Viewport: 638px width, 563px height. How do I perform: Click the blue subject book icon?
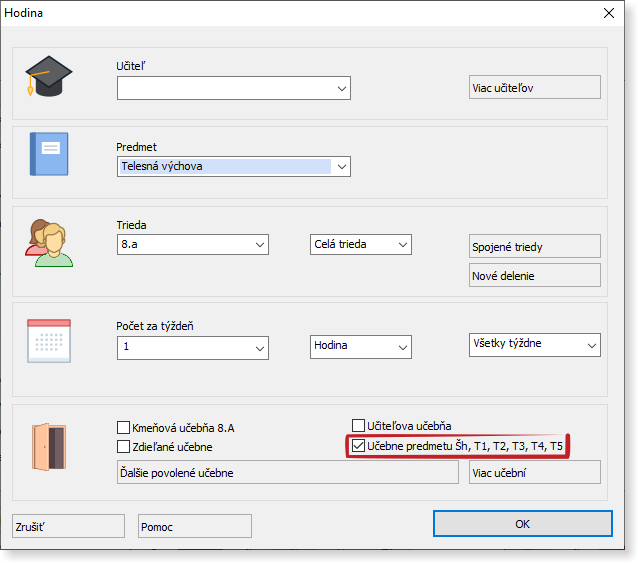pyautogui.click(x=49, y=154)
